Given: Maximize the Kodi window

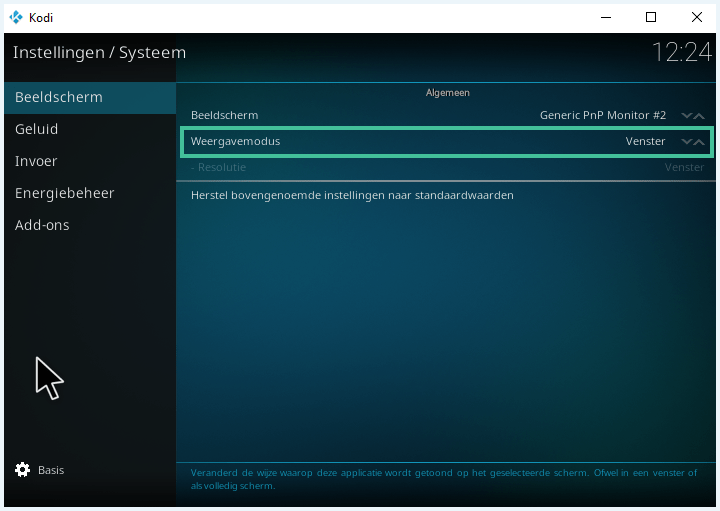Looking at the screenshot, I should (651, 17).
